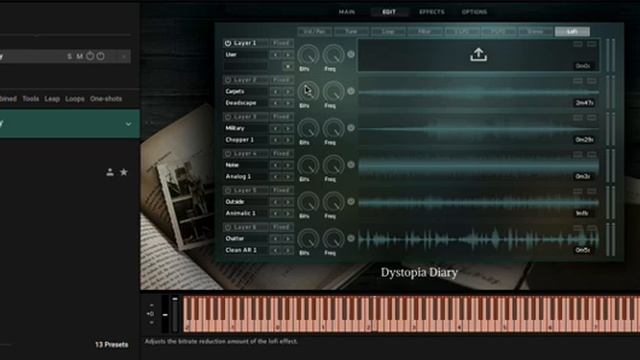Click next arrow next to Chopper 1
The image size is (640, 360).
pyautogui.click(x=288, y=140)
